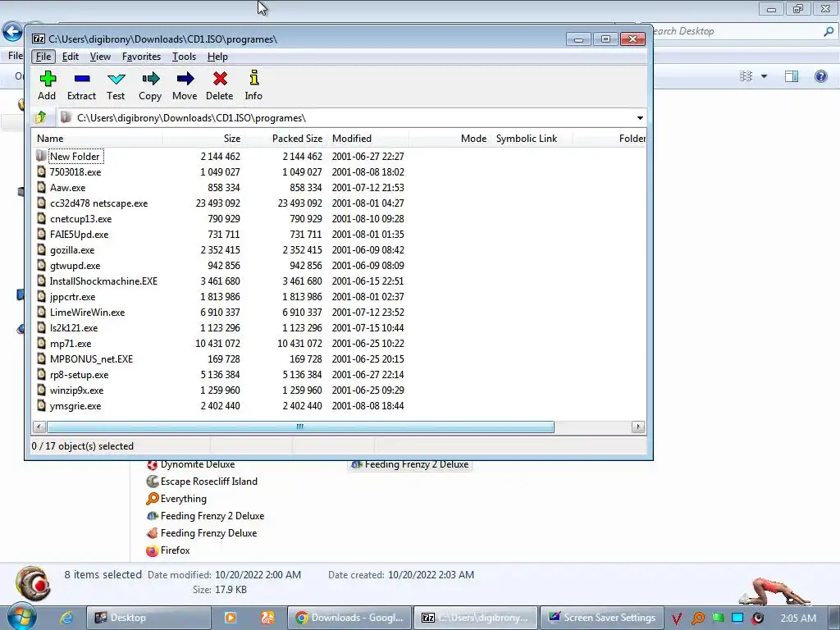Select jppcrtr.exe

72,296
